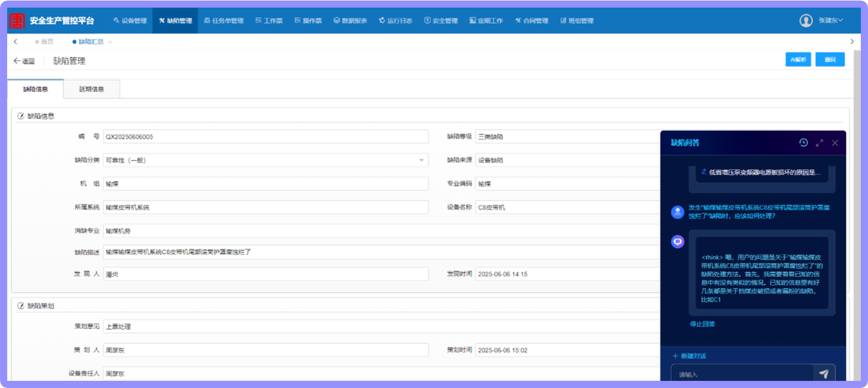The image size is (868, 388).
Task: Click the 编号 field QX20250606005
Action: (x=266, y=137)
